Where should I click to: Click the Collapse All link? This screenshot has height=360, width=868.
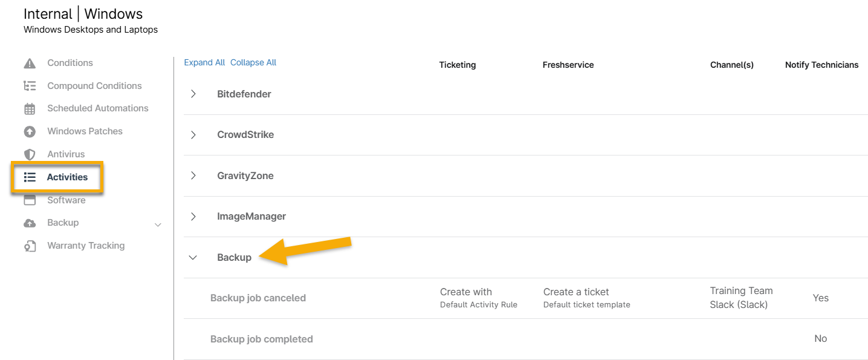click(253, 62)
